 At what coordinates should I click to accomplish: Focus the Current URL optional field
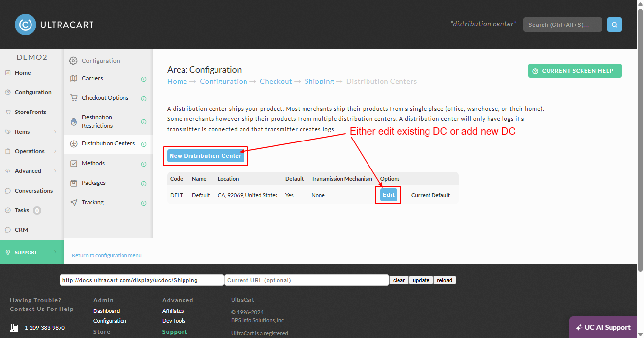307,280
